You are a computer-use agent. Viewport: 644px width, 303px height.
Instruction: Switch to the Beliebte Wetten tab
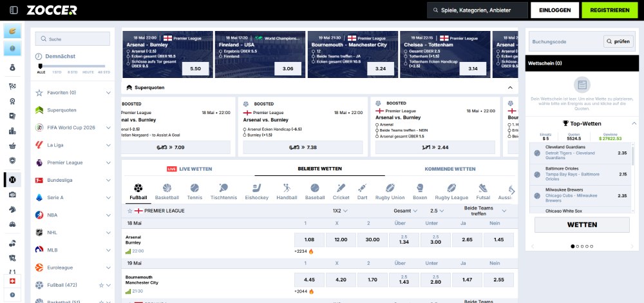(x=319, y=168)
